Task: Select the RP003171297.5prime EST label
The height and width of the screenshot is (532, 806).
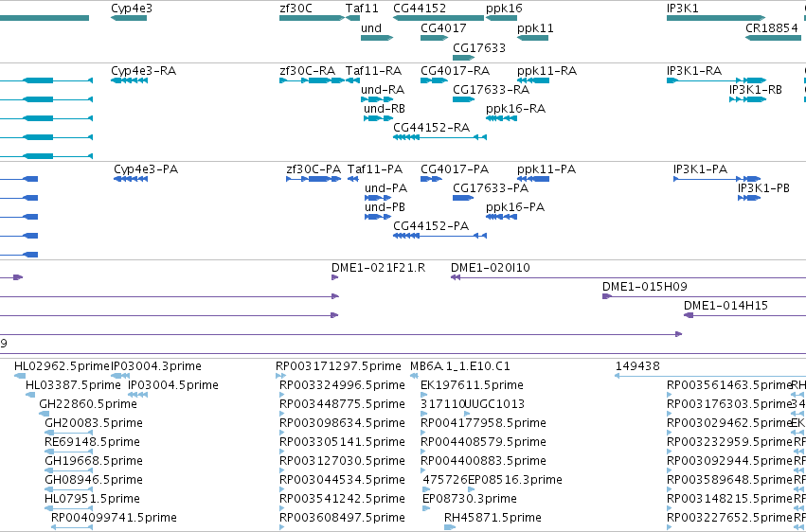Action: (x=338, y=366)
